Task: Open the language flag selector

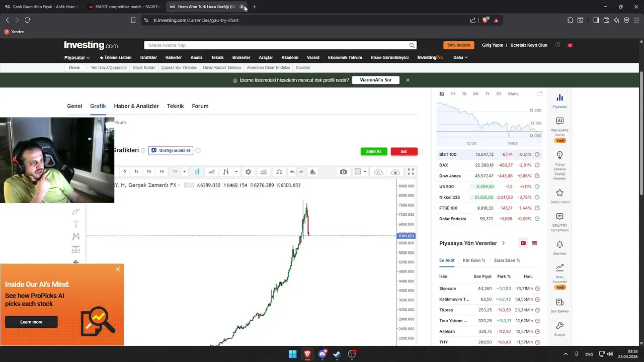Action: coord(570,45)
